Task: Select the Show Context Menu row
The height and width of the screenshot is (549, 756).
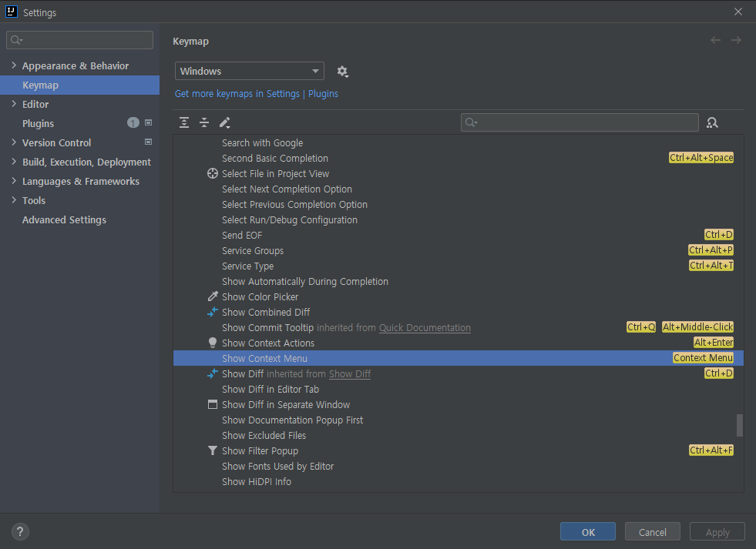Action: point(458,358)
